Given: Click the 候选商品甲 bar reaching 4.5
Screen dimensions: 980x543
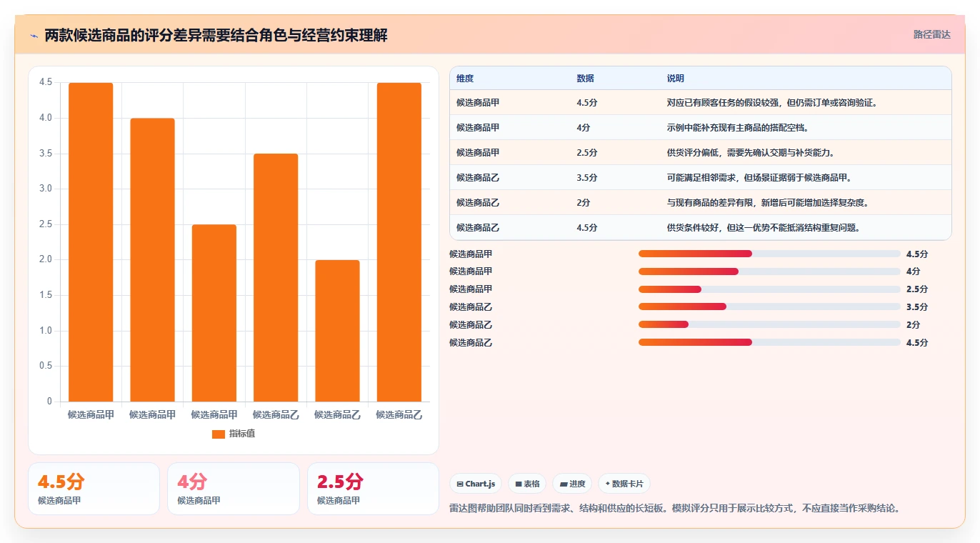Looking at the screenshot, I should (x=91, y=242).
